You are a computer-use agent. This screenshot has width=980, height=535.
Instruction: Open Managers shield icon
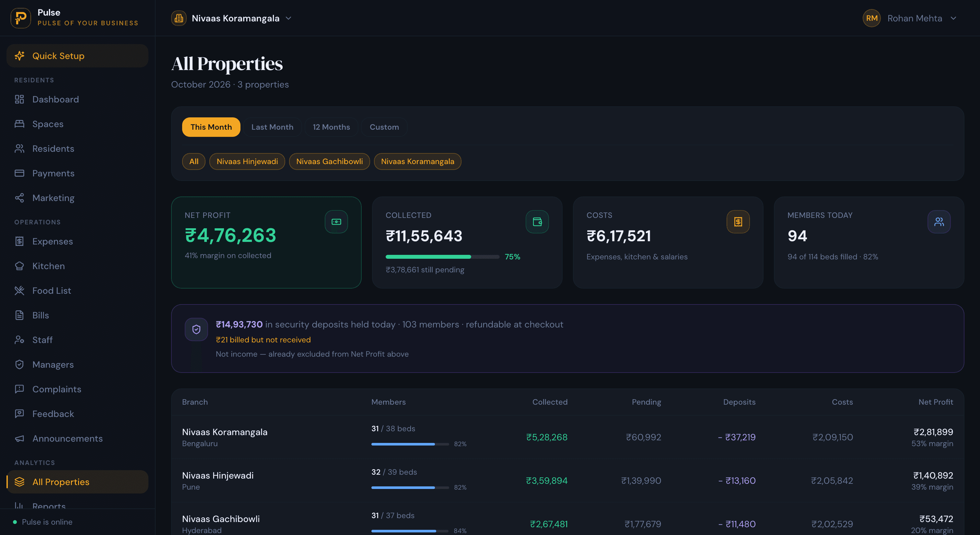[19, 364]
